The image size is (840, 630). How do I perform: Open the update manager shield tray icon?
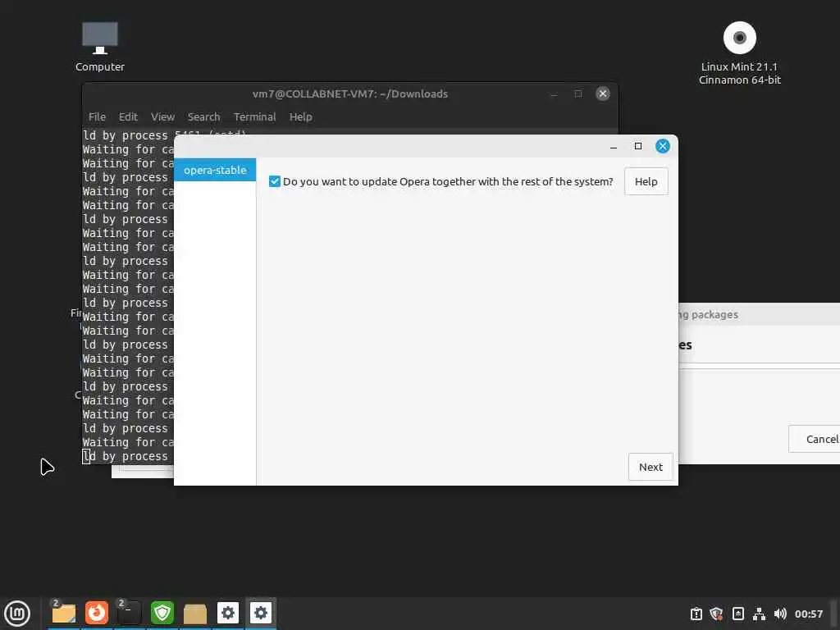click(716, 614)
